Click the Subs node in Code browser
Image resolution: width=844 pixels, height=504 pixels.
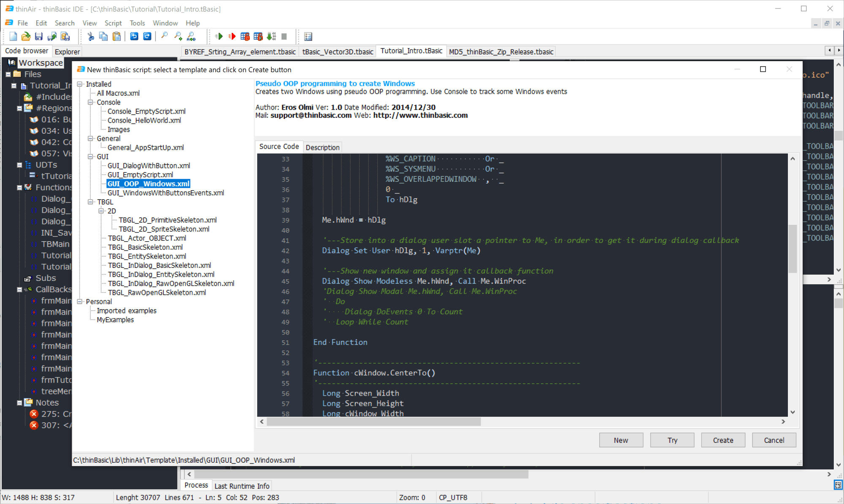[46, 278]
